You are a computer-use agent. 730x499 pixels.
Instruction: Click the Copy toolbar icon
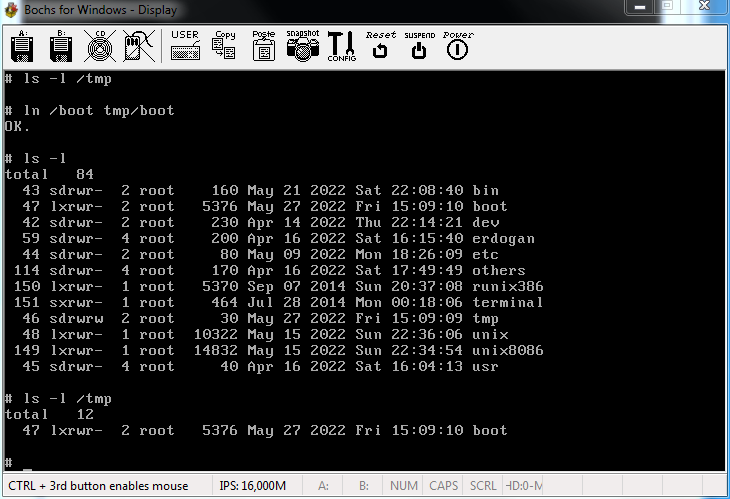[225, 46]
